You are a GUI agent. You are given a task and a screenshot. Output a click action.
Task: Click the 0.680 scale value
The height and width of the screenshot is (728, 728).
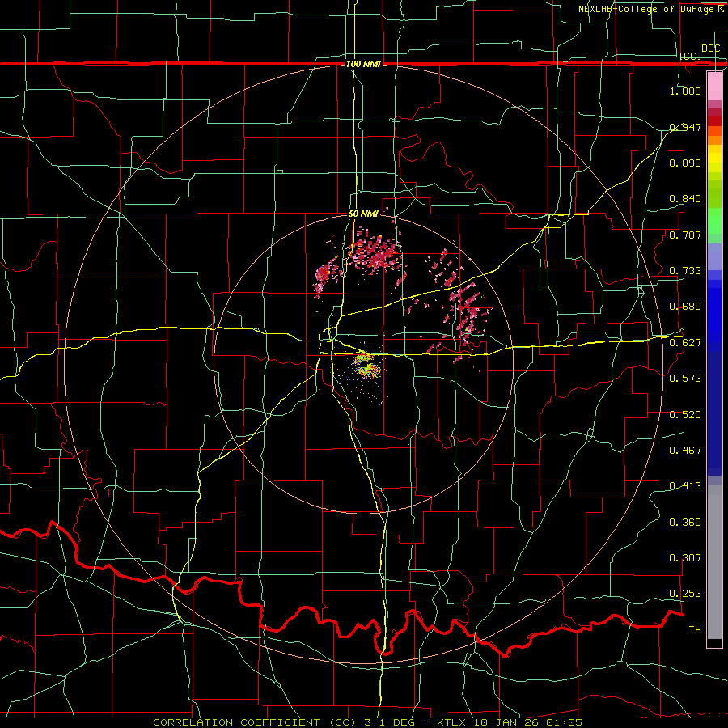pos(685,306)
